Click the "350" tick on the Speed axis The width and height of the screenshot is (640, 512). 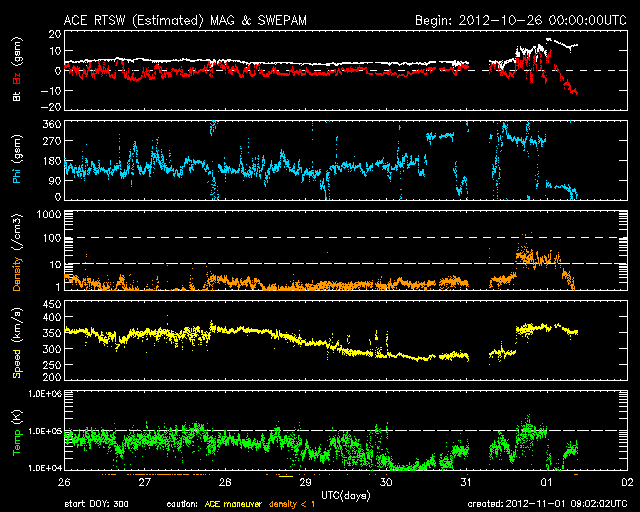click(52, 333)
